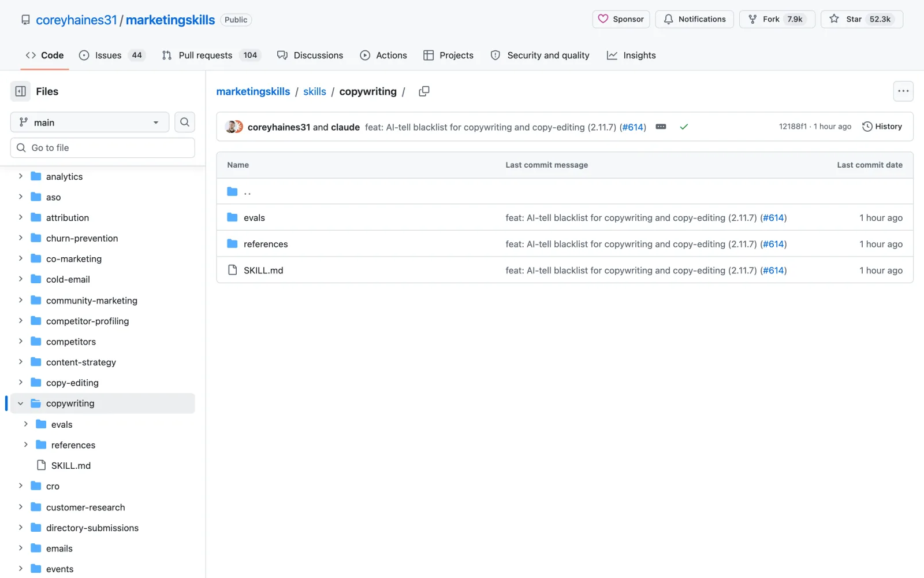The image size is (924, 578).
Task: Expand the customer-research folder chevron
Action: [20, 507]
